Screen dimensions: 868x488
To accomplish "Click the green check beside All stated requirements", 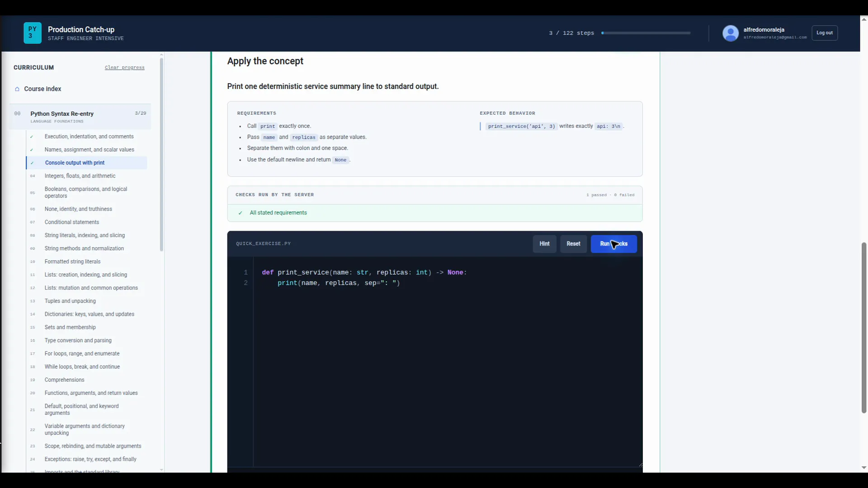I will 241,213.
